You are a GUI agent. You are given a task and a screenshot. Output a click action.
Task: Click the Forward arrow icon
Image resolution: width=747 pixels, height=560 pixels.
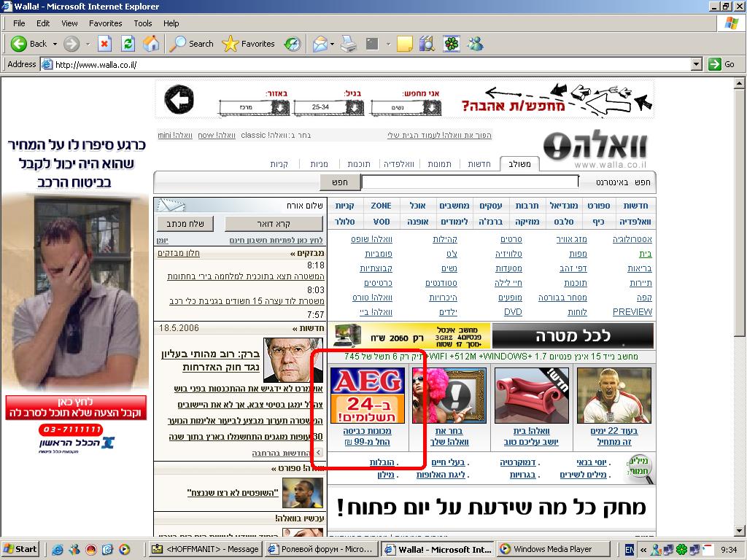pyautogui.click(x=71, y=44)
